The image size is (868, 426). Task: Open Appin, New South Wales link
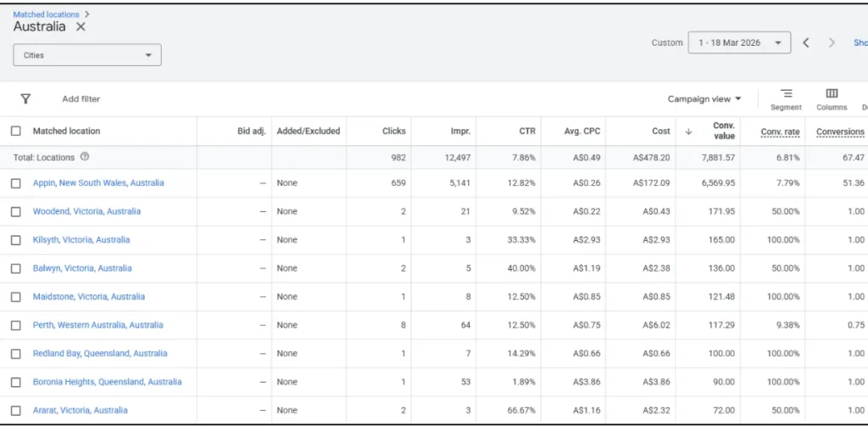pos(98,182)
